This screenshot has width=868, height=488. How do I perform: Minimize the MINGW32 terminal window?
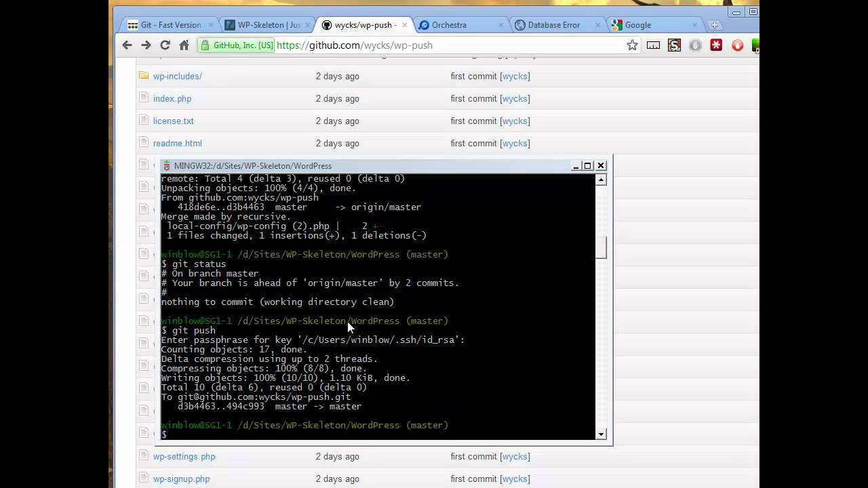click(576, 165)
